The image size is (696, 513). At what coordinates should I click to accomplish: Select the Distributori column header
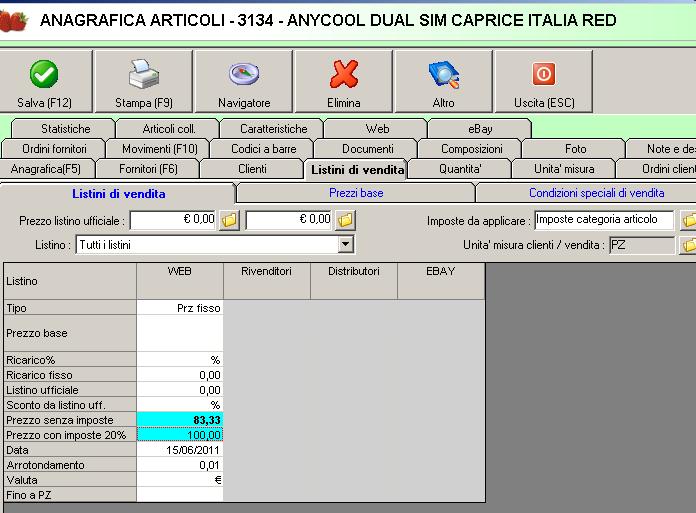[354, 281]
